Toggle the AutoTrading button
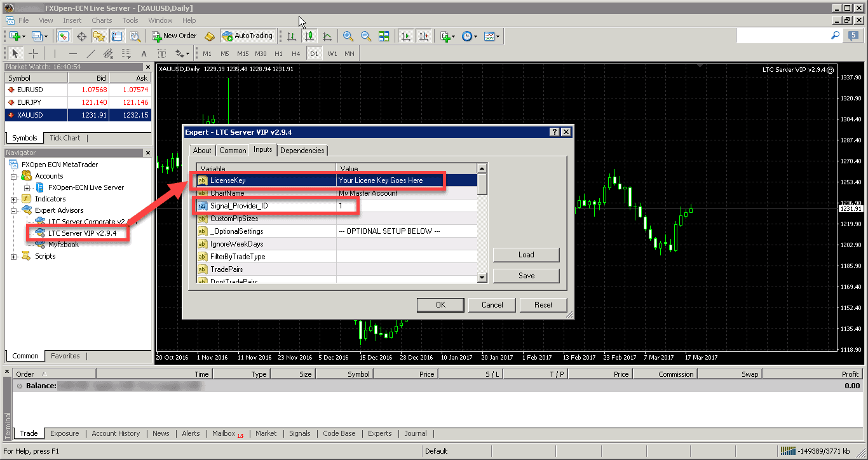 (x=247, y=36)
